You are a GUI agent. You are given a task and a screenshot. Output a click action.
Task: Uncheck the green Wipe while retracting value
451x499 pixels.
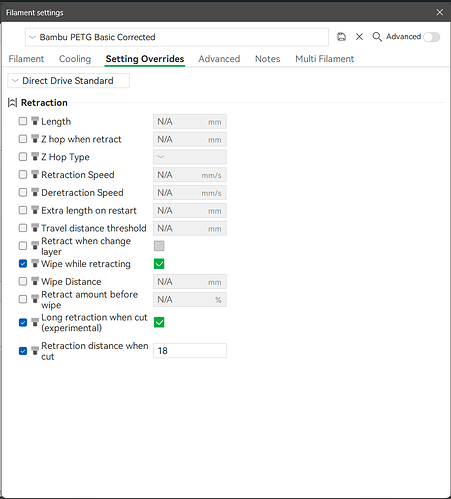point(159,264)
